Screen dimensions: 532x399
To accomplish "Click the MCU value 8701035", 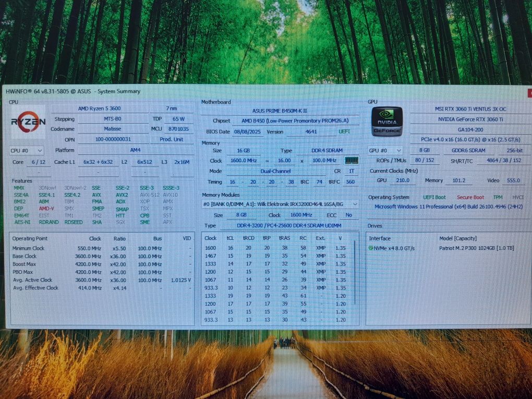I will tap(178, 129).
